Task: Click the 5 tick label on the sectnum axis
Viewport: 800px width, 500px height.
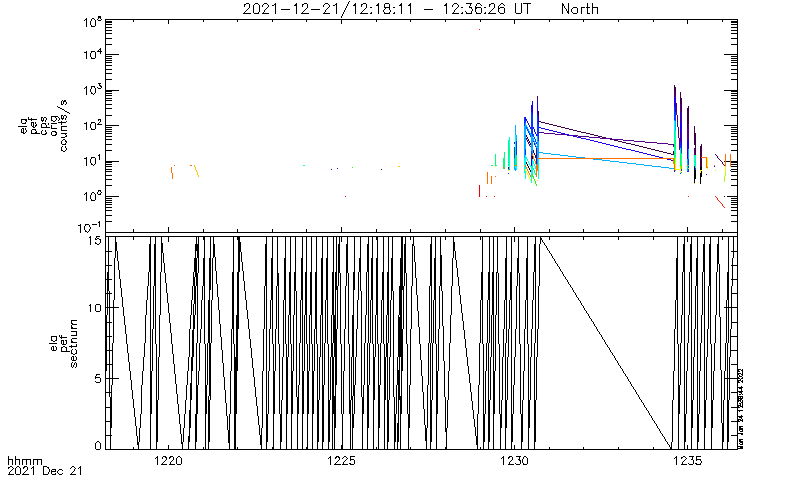Action: [x=99, y=379]
